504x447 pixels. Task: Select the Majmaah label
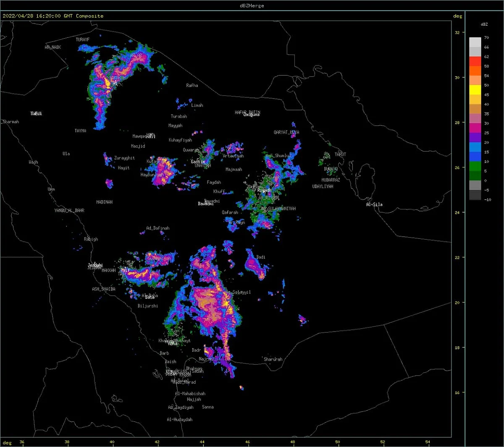(x=234, y=170)
